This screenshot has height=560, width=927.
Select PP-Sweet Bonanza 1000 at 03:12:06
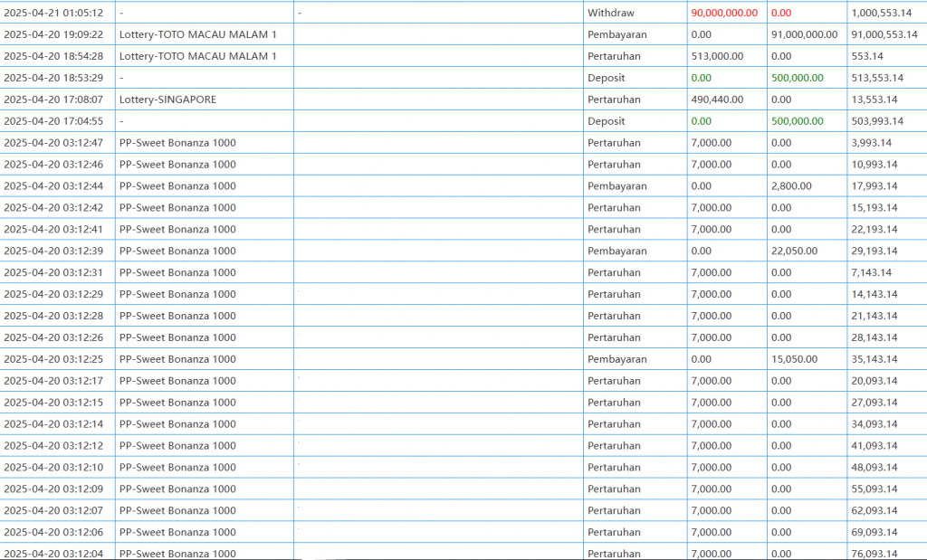pyautogui.click(x=177, y=532)
